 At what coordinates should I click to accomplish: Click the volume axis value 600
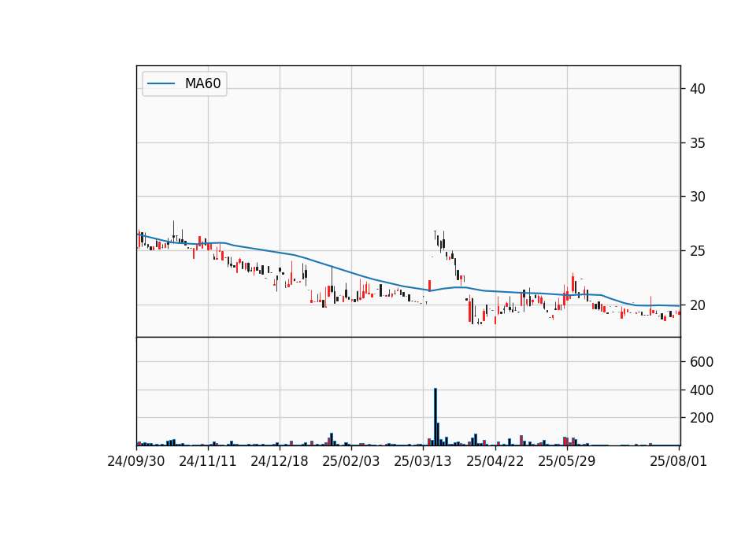pos(702,362)
